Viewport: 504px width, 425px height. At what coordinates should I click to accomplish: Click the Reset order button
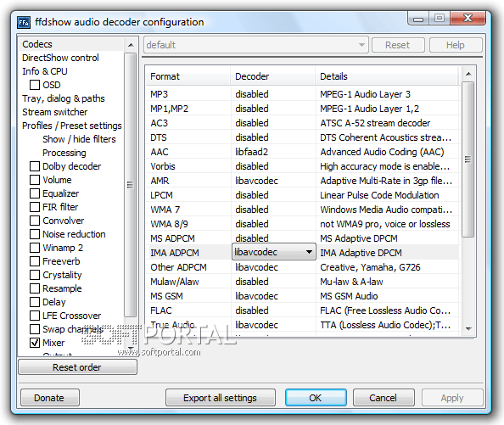click(77, 367)
